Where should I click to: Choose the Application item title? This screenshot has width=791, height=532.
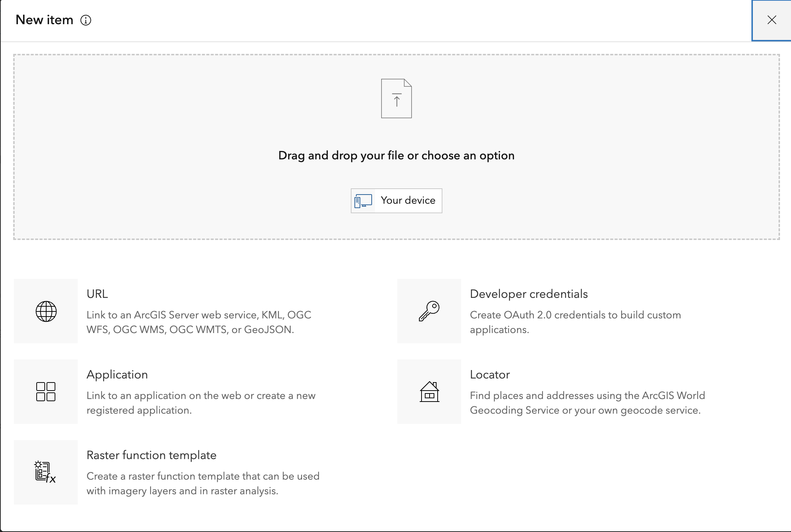[117, 374]
